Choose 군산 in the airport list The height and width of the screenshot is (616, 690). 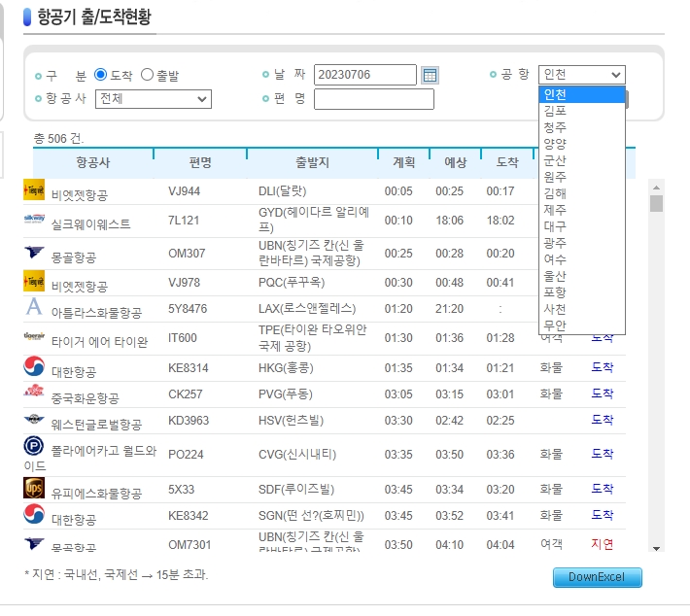[582, 160]
